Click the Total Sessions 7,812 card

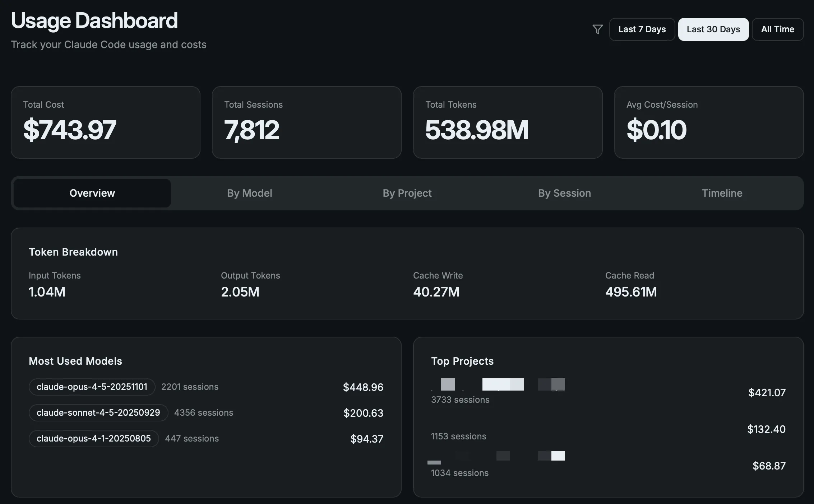pyautogui.click(x=306, y=122)
